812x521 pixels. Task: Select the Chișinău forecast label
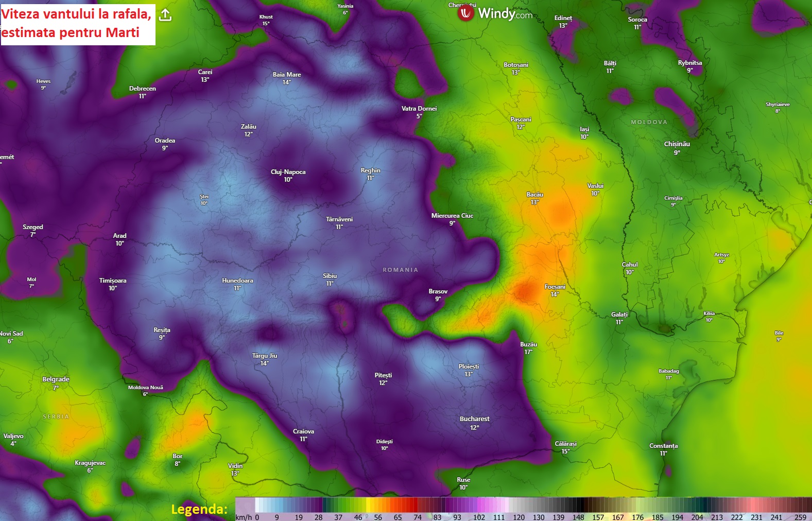677,144
